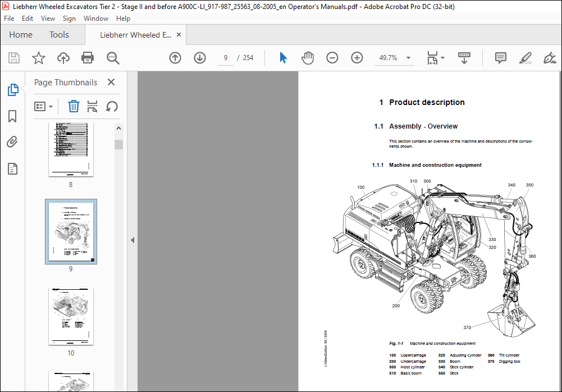Toggle scrolling read mode icon
Image resolution: width=562 pixels, height=392 pixels.
click(464, 58)
